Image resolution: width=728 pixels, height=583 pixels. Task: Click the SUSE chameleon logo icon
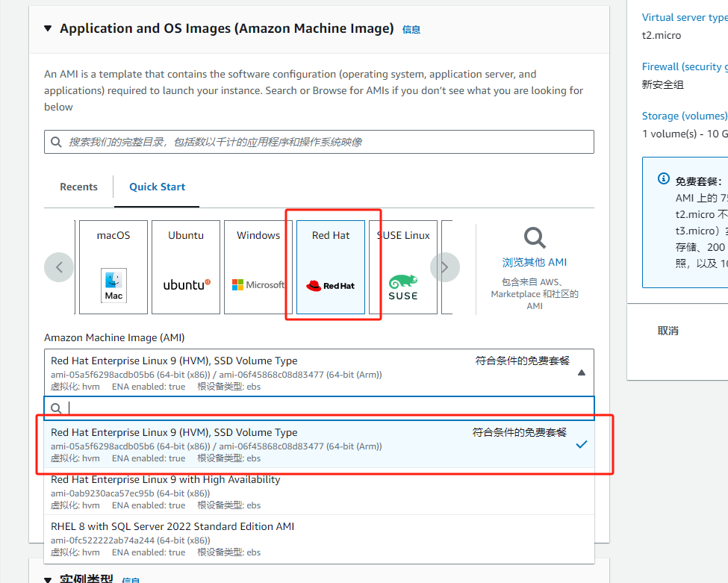tap(403, 287)
